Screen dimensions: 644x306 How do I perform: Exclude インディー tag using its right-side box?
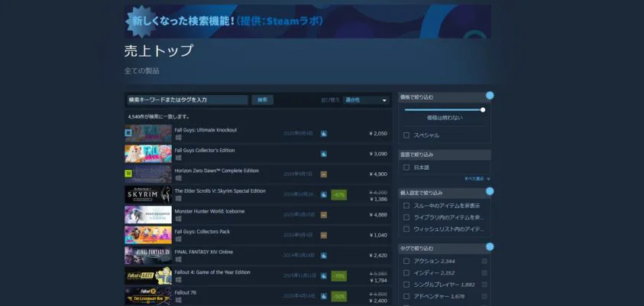coord(484,272)
